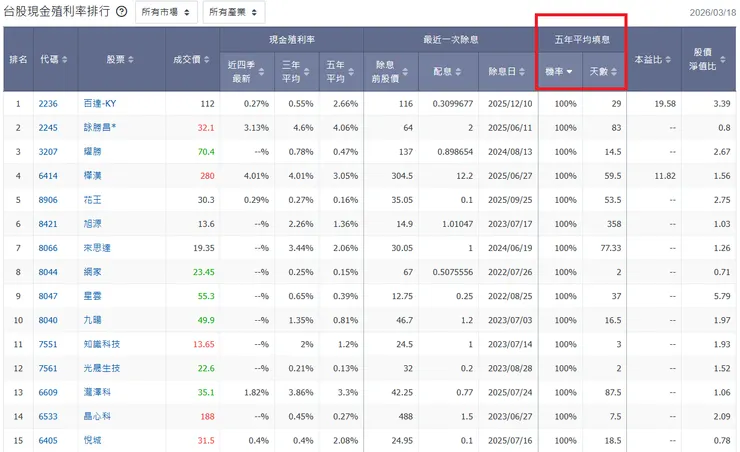Open the 星雲 stock link
The height and width of the screenshot is (452, 740).
pos(92,296)
